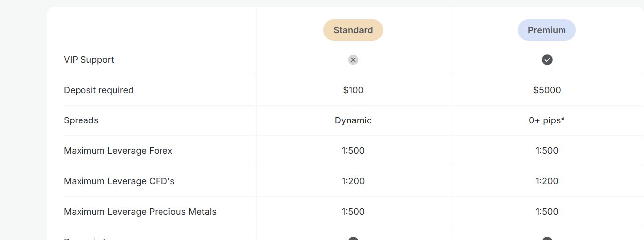
Task: Click the Standard account badge
Action: click(x=353, y=30)
